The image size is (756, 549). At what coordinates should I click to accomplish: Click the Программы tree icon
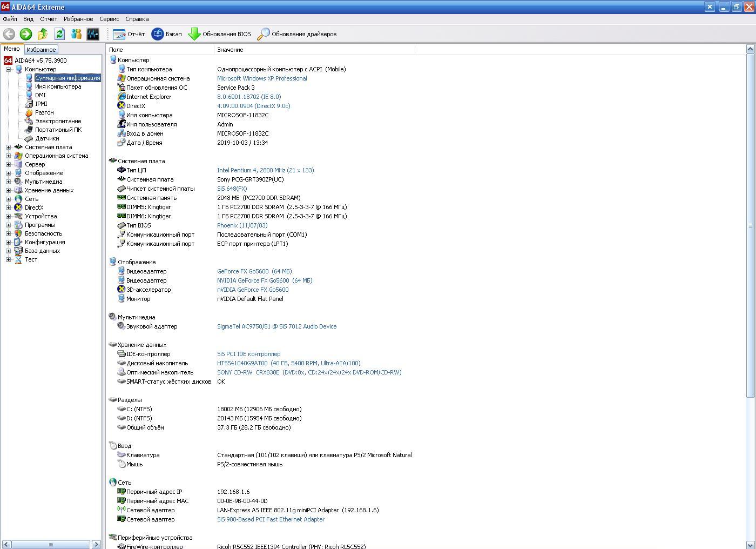tap(18, 225)
